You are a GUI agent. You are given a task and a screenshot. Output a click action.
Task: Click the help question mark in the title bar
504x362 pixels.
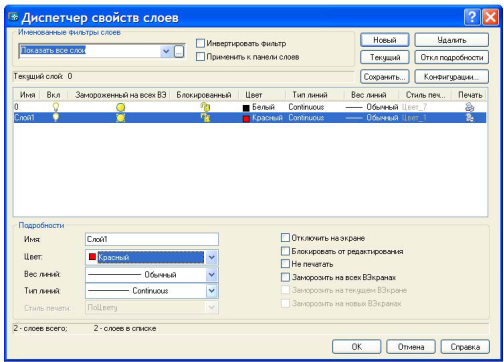tap(472, 17)
